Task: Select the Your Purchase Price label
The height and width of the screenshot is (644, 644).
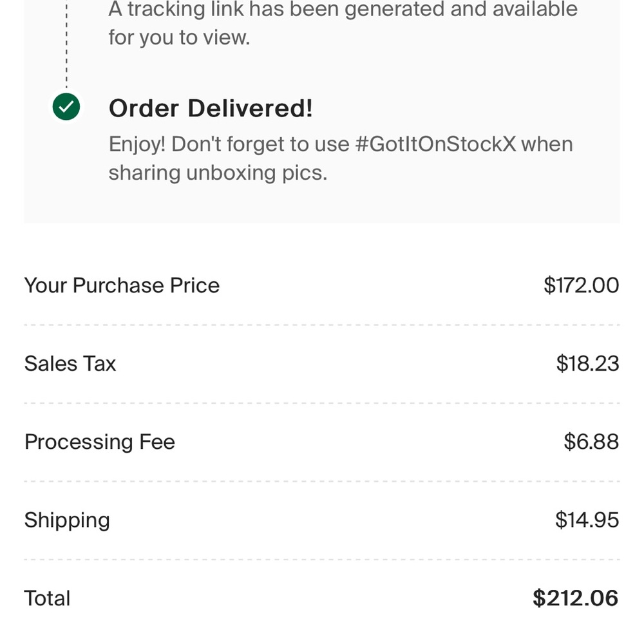Action: (122, 285)
